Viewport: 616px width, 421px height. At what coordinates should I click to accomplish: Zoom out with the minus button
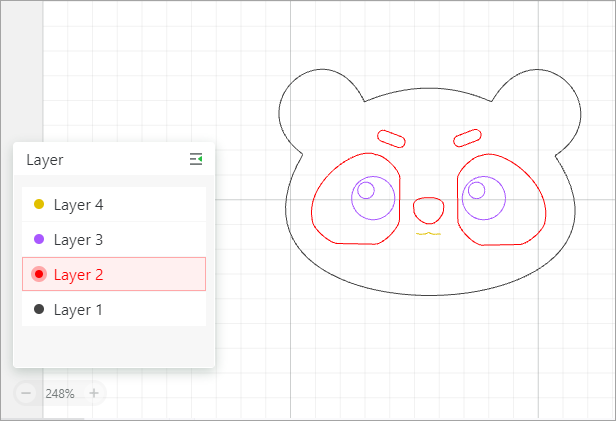point(26,393)
